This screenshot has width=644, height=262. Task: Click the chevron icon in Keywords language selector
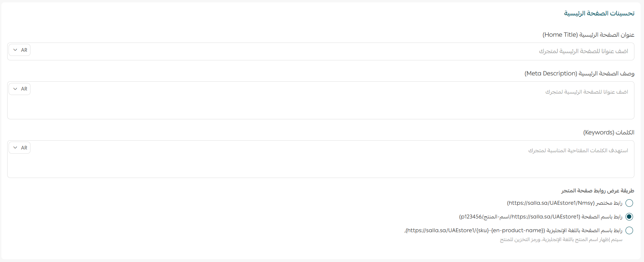[15, 148]
